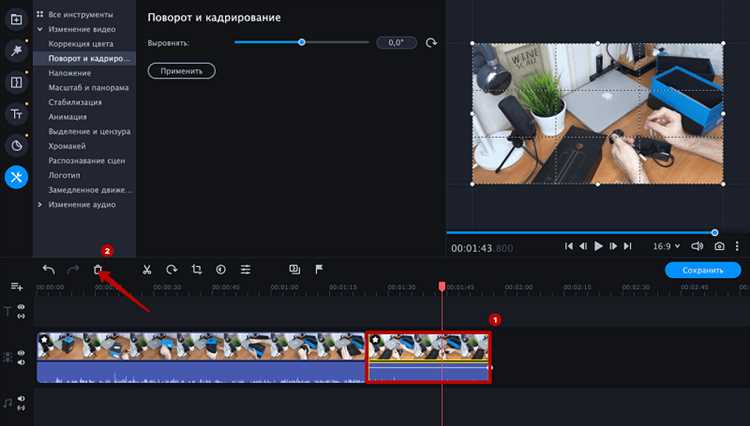Collapse the Изменение видео group

[40, 29]
